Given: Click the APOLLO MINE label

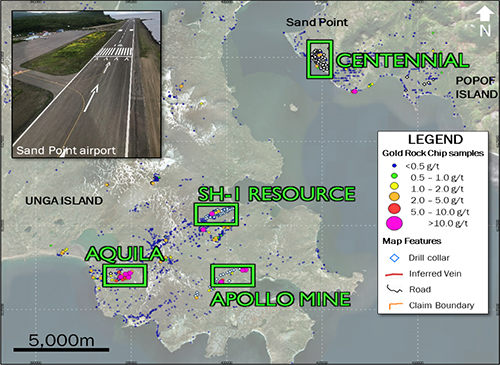Looking at the screenshot, I should pyautogui.click(x=281, y=299).
